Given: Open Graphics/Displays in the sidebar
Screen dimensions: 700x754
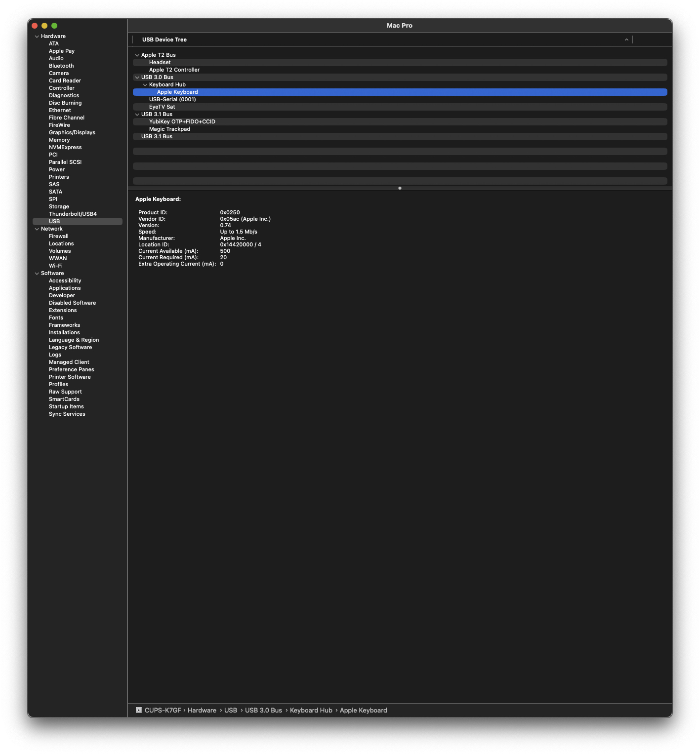Looking at the screenshot, I should (x=72, y=133).
